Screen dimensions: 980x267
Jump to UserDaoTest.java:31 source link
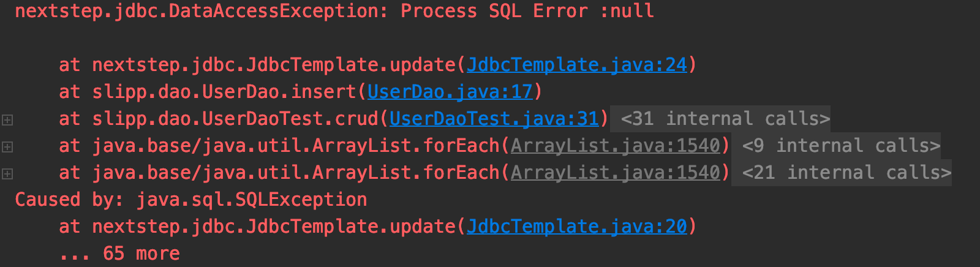click(x=494, y=119)
